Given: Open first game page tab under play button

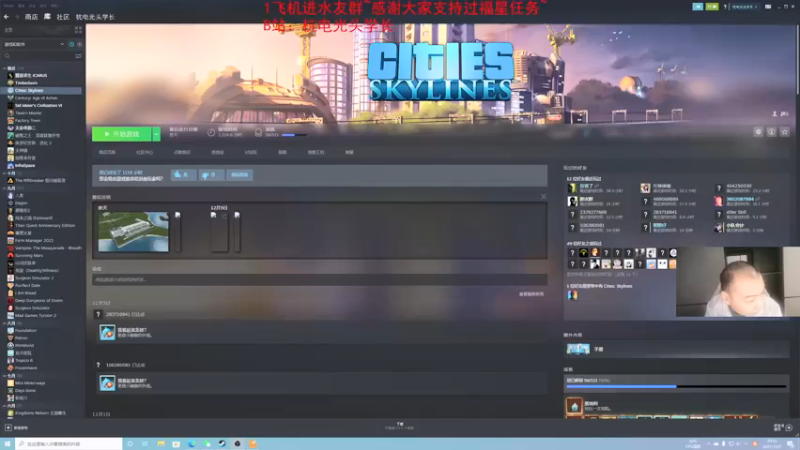Looking at the screenshot, I should (x=107, y=152).
